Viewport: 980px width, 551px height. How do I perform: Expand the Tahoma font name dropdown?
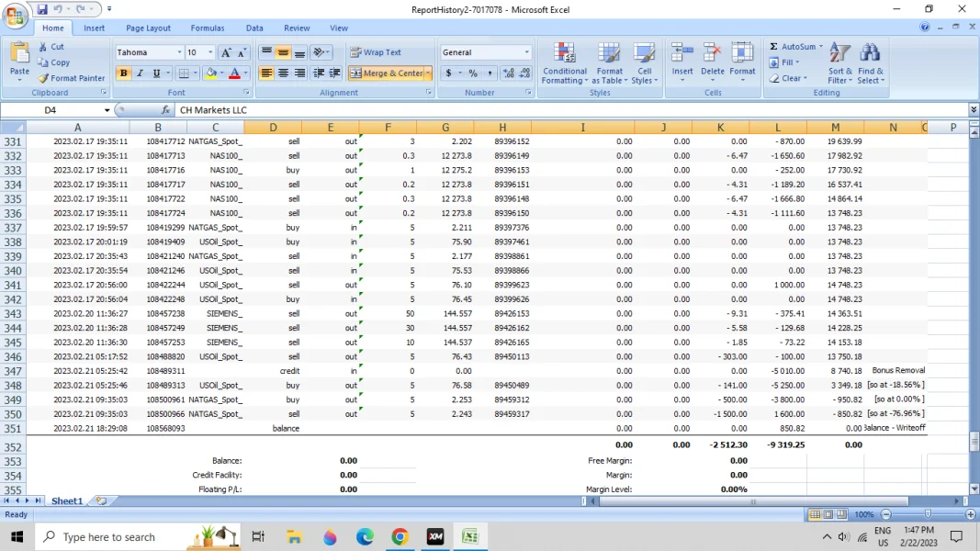point(178,53)
